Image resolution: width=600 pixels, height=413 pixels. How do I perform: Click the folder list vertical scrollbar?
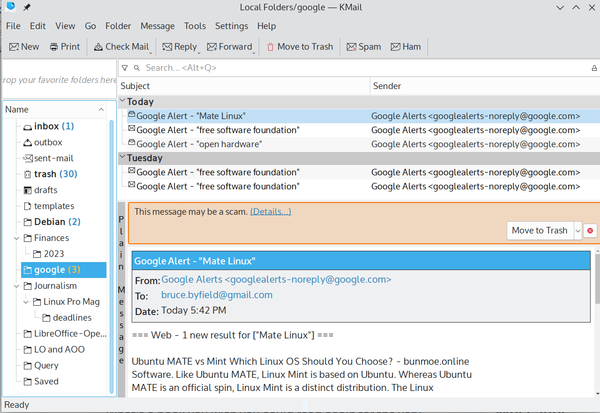[111, 256]
